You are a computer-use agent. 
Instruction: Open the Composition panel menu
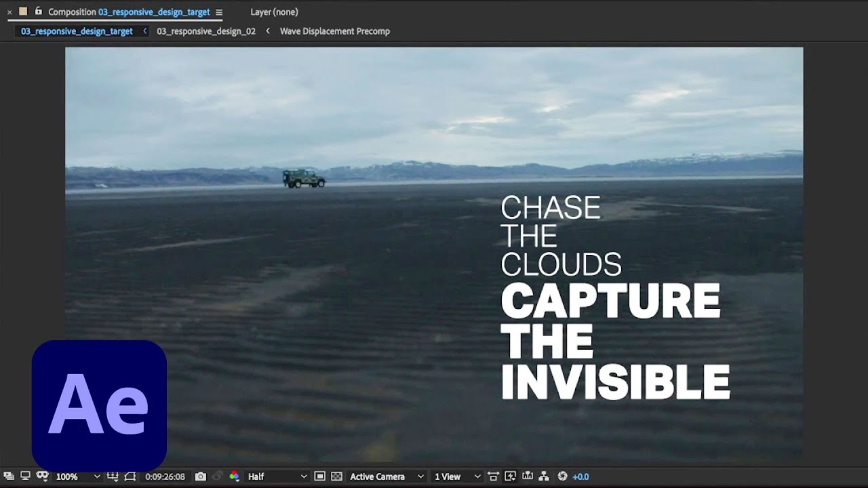218,12
